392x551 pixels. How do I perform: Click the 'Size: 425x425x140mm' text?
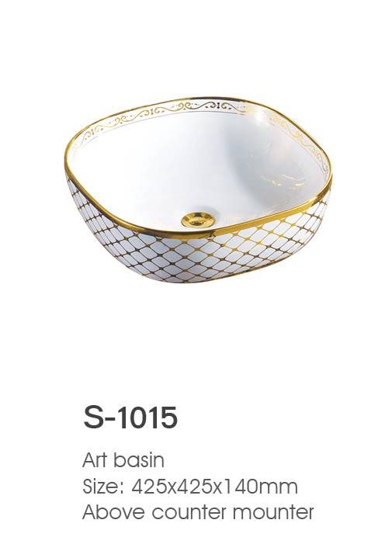point(190,487)
